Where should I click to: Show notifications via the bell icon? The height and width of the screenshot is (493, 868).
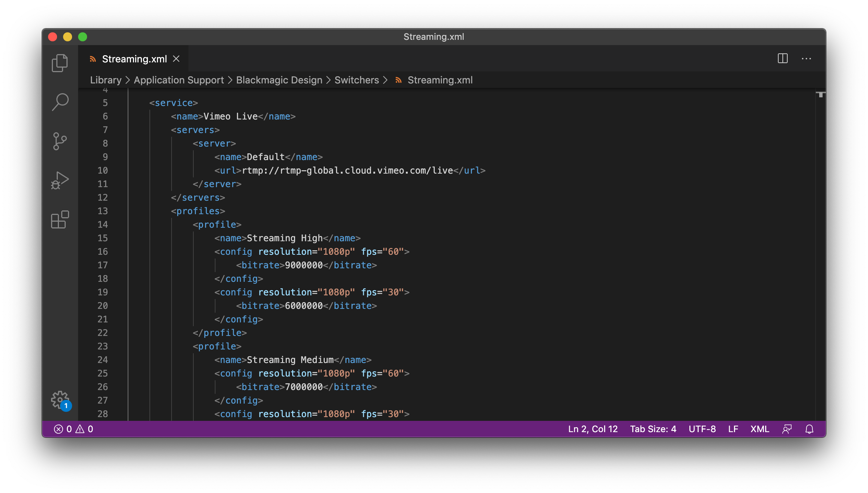click(809, 429)
